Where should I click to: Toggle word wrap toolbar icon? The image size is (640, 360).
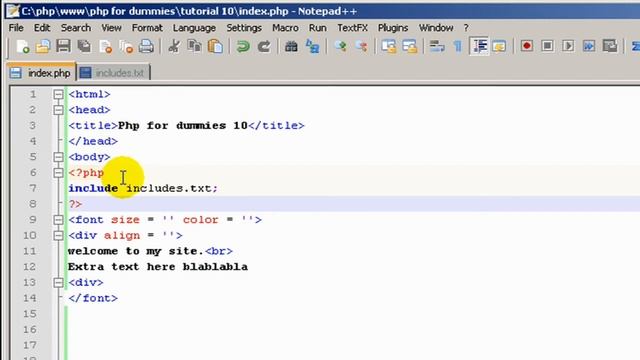(437, 47)
